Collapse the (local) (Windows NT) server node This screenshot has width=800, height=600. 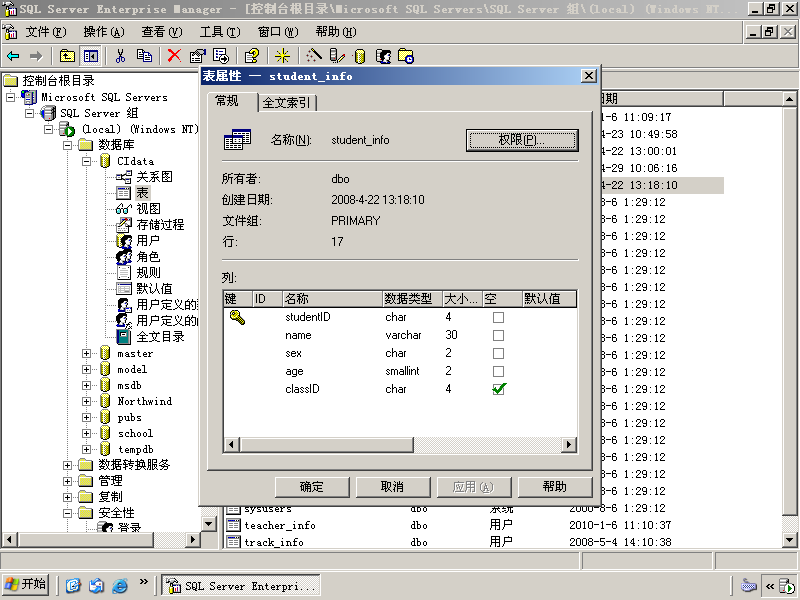[48, 129]
